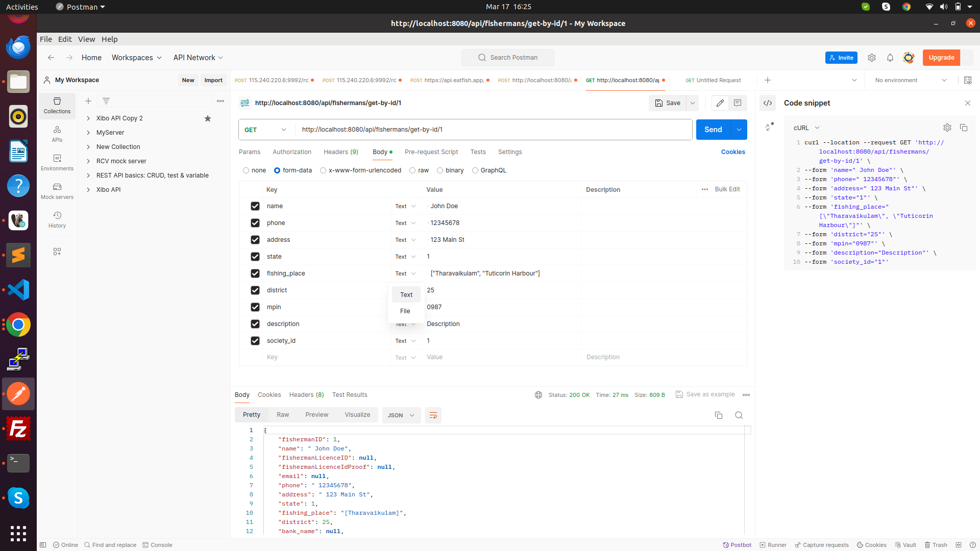Viewport: 980px width, 551px height.
Task: Open the GET method dropdown
Action: [266, 130]
